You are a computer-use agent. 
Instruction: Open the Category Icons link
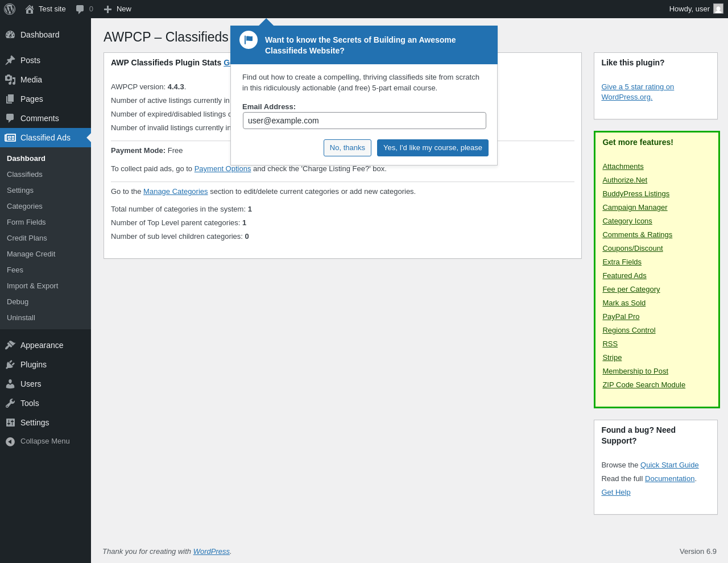tap(627, 221)
